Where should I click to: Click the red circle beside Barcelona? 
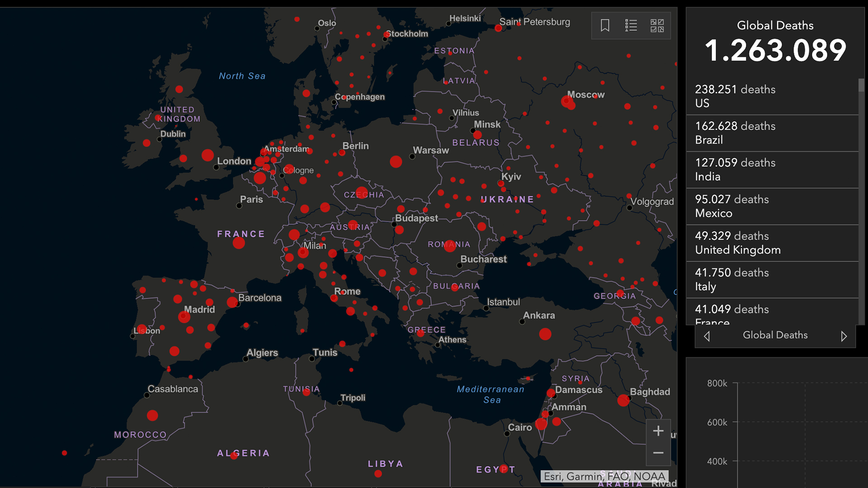(x=232, y=302)
